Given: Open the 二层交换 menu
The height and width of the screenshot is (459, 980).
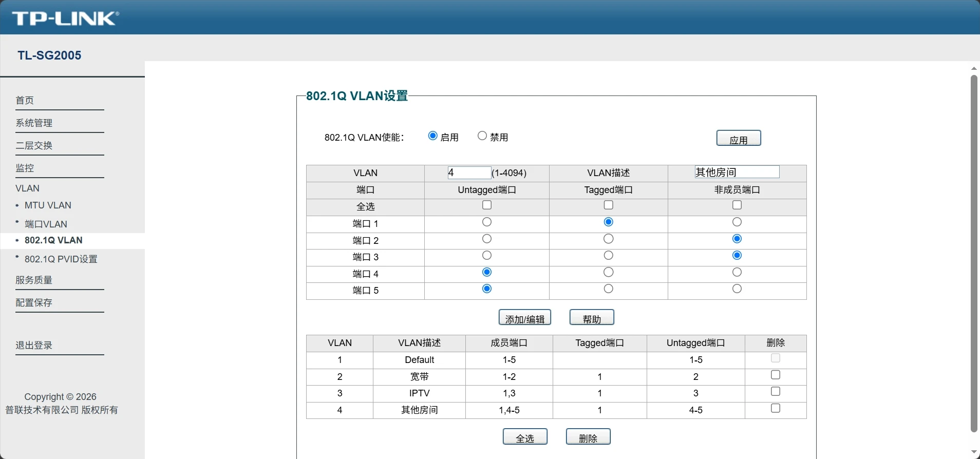Looking at the screenshot, I should point(34,145).
